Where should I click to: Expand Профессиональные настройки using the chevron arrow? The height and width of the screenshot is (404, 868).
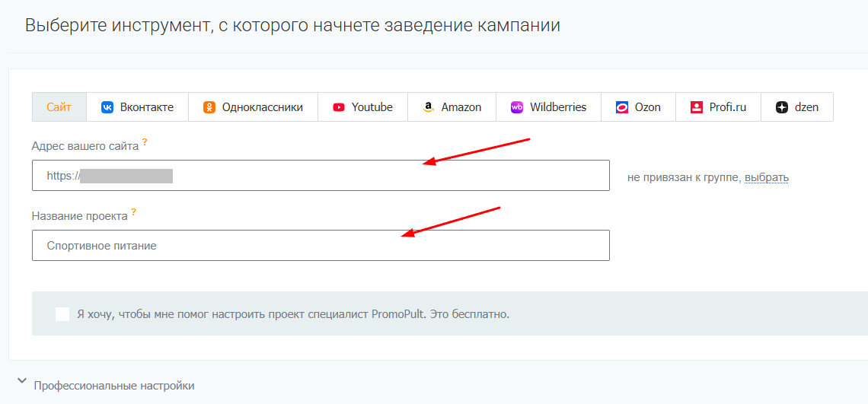tap(21, 382)
